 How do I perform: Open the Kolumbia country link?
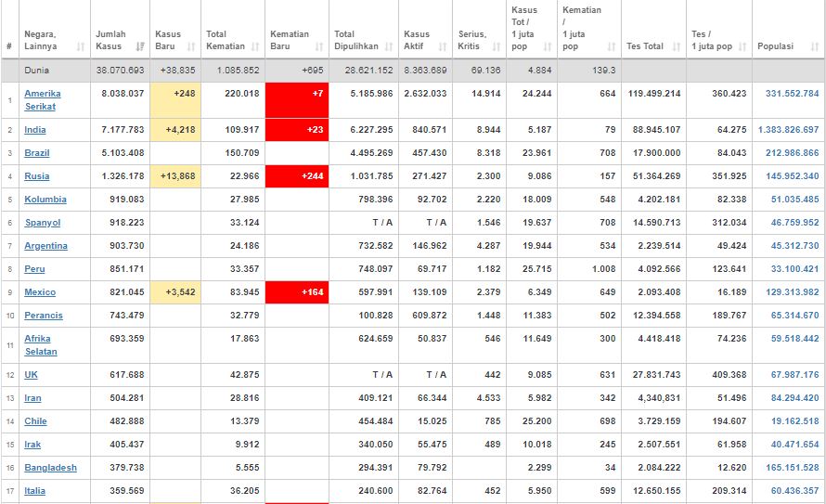tap(45, 199)
